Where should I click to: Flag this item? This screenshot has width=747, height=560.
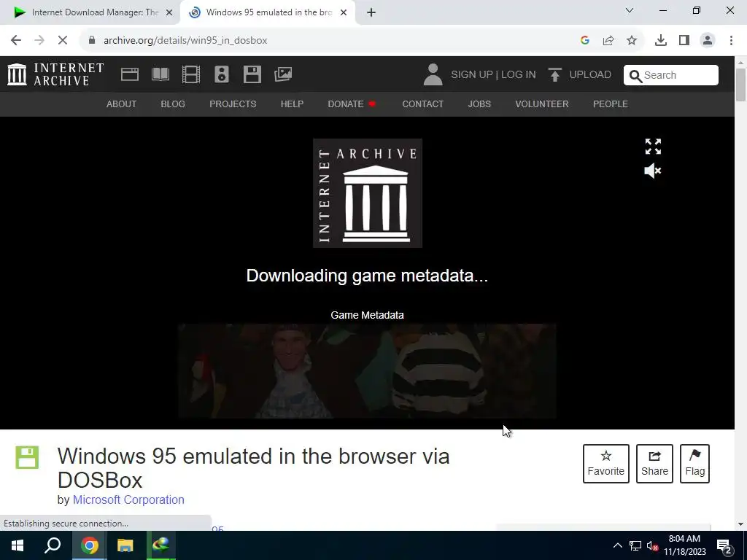click(x=694, y=464)
